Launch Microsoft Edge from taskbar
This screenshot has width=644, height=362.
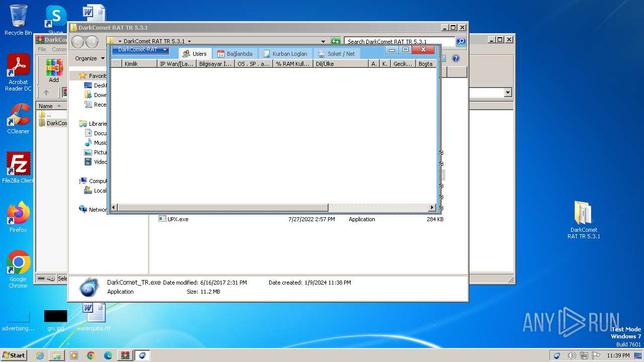[x=108, y=355]
